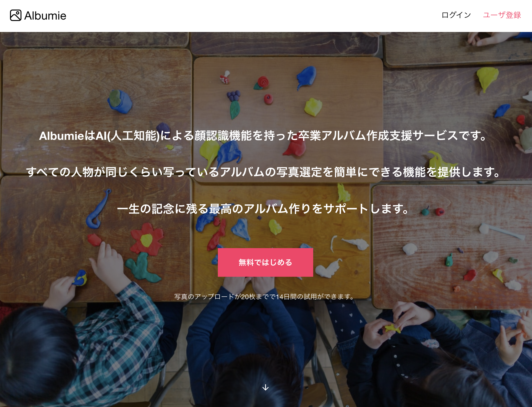Click the Albumie wordmark text
Screen dimensions: 532x407
[45, 16]
